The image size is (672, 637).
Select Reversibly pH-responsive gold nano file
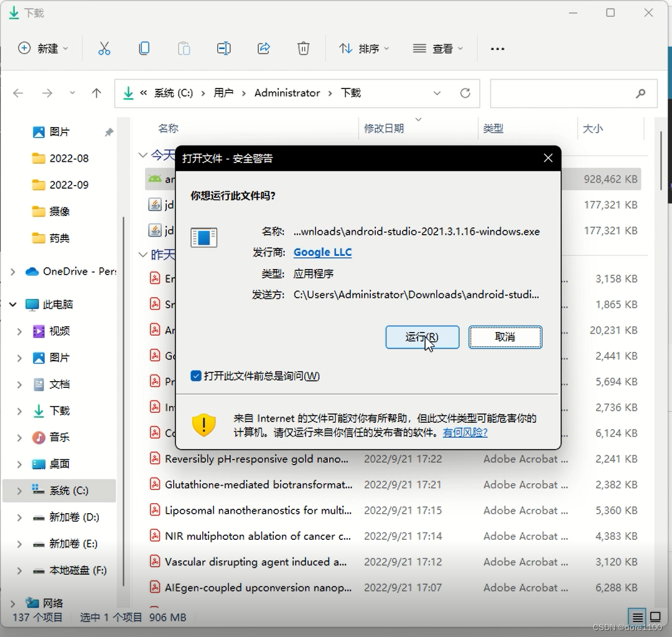[x=256, y=459]
